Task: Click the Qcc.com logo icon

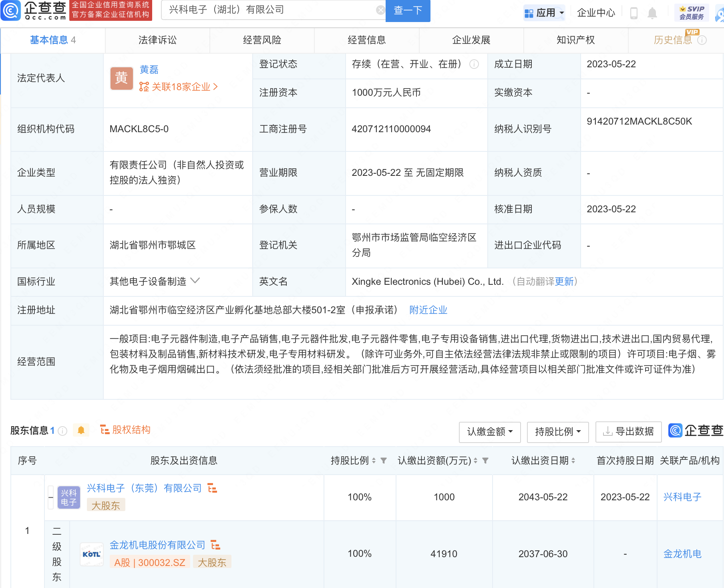Action: coord(11,10)
